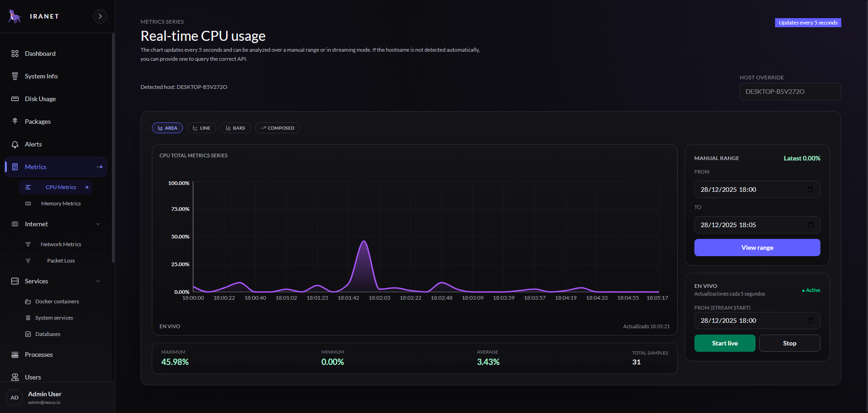The width and height of the screenshot is (868, 413).
Task: Click the Packages icon in sidebar
Action: point(15,121)
